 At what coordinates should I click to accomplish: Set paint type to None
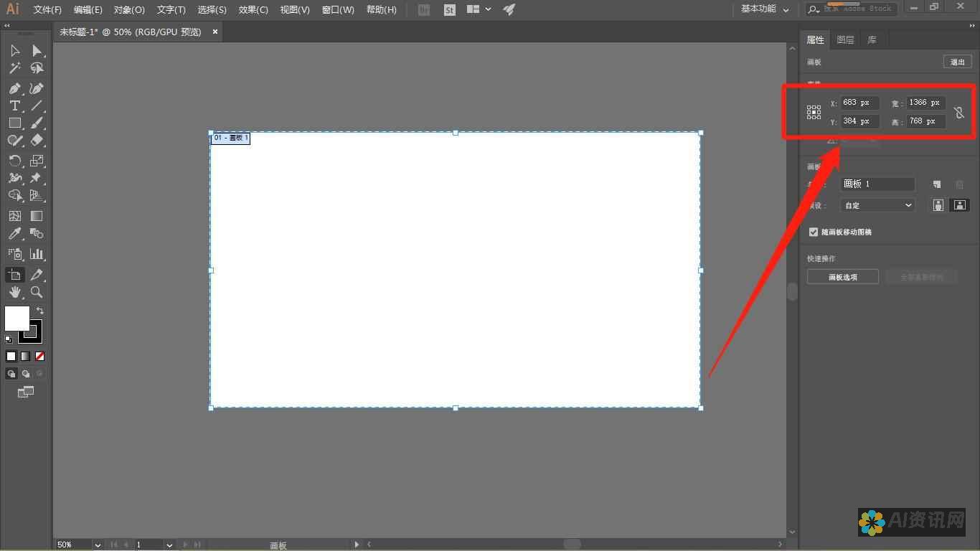(39, 356)
